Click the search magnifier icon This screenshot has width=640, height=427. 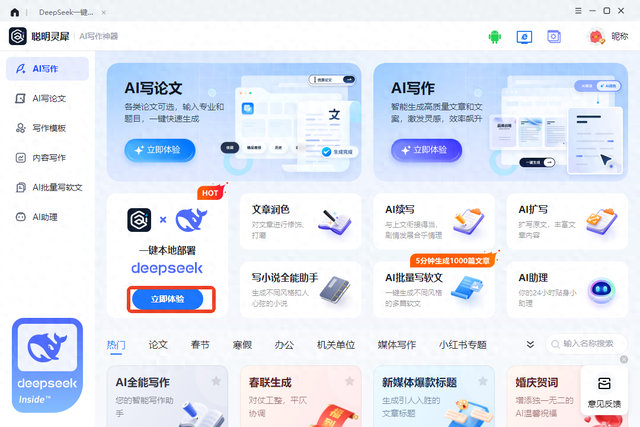(555, 344)
